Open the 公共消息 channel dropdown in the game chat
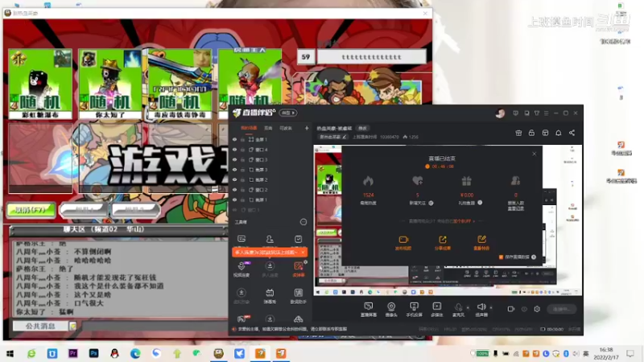This screenshot has width=644, height=362. [x=72, y=327]
